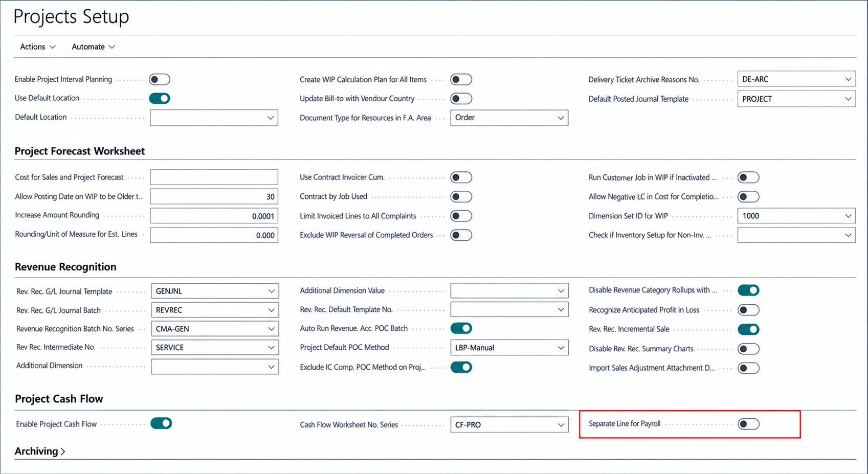
Task: Toggle Run Customer Job in WIP if Inactivated
Action: click(748, 177)
